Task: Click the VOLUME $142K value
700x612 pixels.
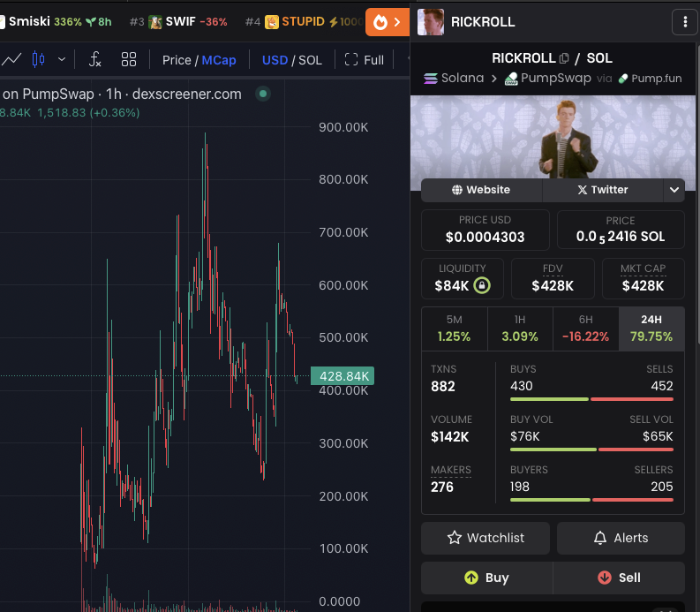Action: tap(450, 437)
